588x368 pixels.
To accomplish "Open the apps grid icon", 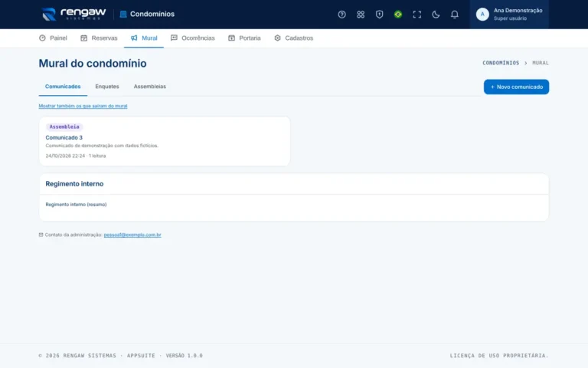I will (361, 15).
